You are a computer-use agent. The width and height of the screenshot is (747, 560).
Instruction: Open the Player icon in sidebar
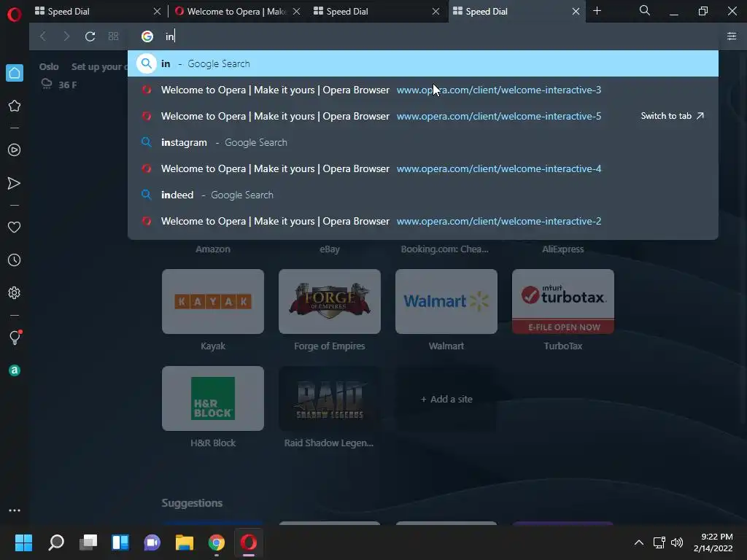(x=15, y=150)
